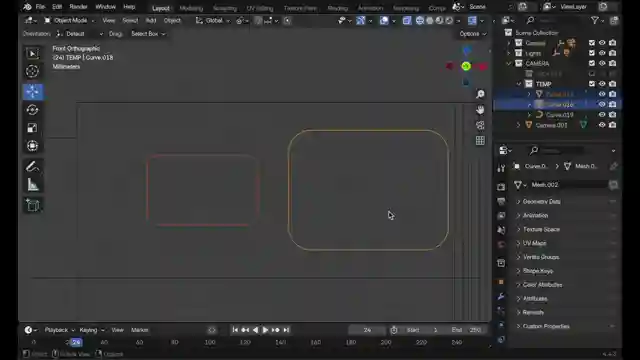Select the Cursor tool in toolbar
Viewport: 640px width, 360px height.
point(32,71)
